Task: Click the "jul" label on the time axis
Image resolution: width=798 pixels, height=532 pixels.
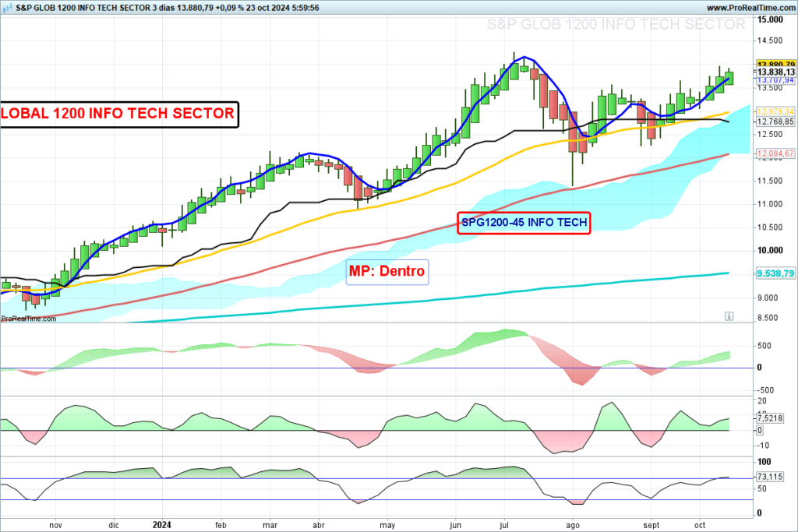Action: point(504,525)
